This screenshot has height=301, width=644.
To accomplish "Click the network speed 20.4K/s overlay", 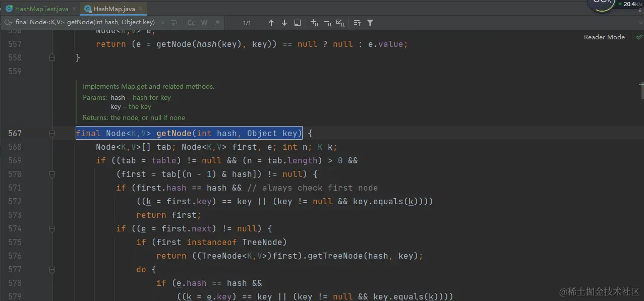I will pyautogui.click(x=632, y=4).
